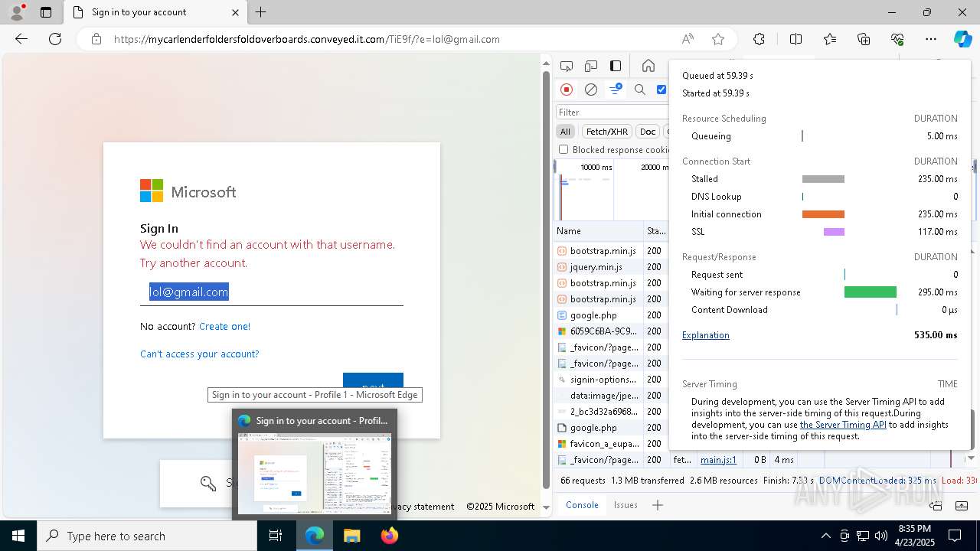Click the 'Create one!' link
The height and width of the screenshot is (551, 980).
tap(224, 326)
